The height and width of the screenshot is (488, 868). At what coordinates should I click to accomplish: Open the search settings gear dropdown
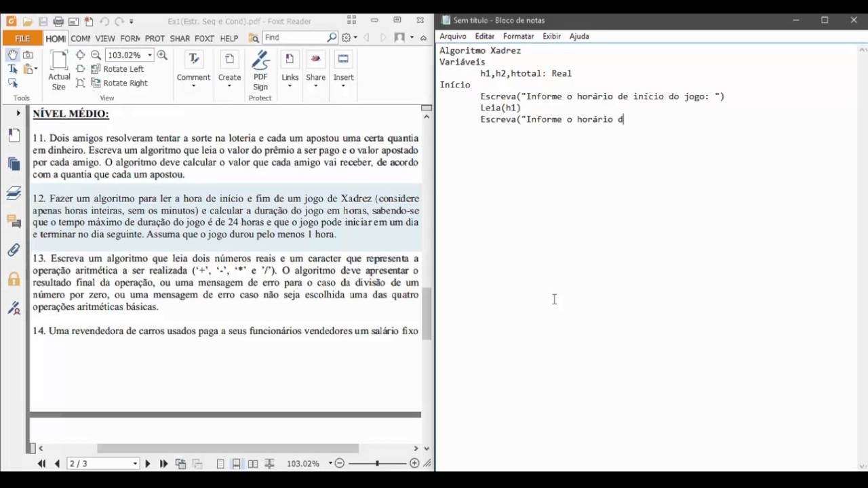pos(349,38)
